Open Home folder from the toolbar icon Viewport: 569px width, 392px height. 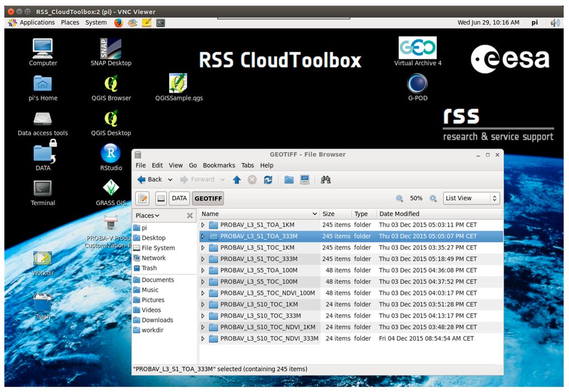289,179
